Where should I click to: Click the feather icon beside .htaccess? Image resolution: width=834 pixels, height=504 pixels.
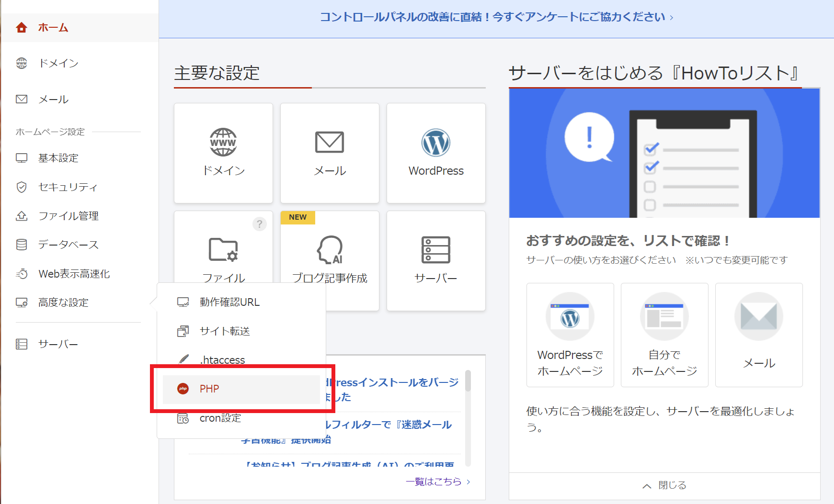[x=183, y=359]
